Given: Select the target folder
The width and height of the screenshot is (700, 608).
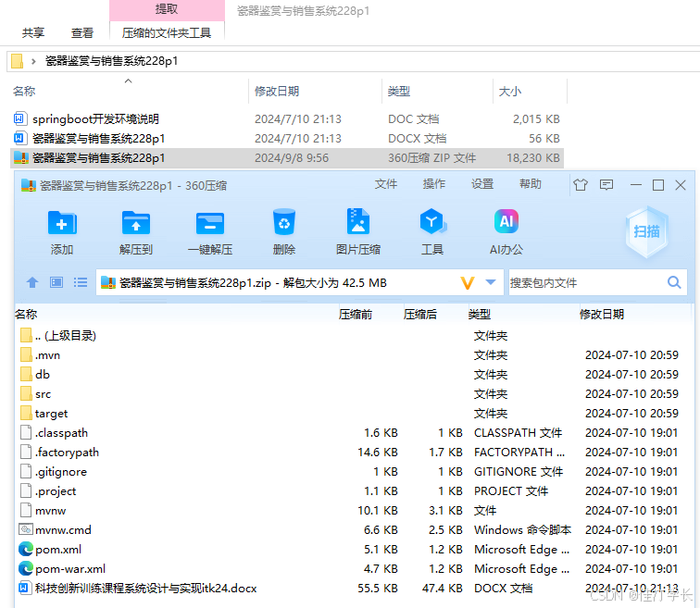Looking at the screenshot, I should 44,414.
